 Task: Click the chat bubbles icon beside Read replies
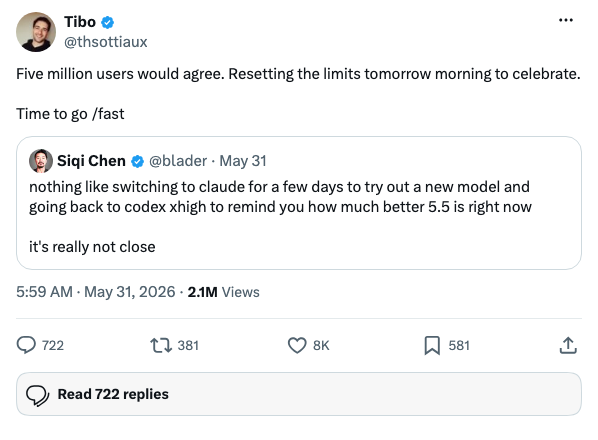[x=37, y=395]
